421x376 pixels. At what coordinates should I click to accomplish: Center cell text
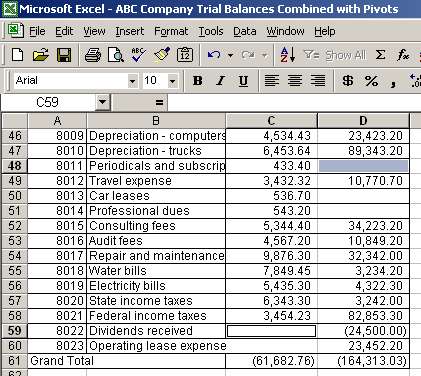pyautogui.click(x=295, y=80)
